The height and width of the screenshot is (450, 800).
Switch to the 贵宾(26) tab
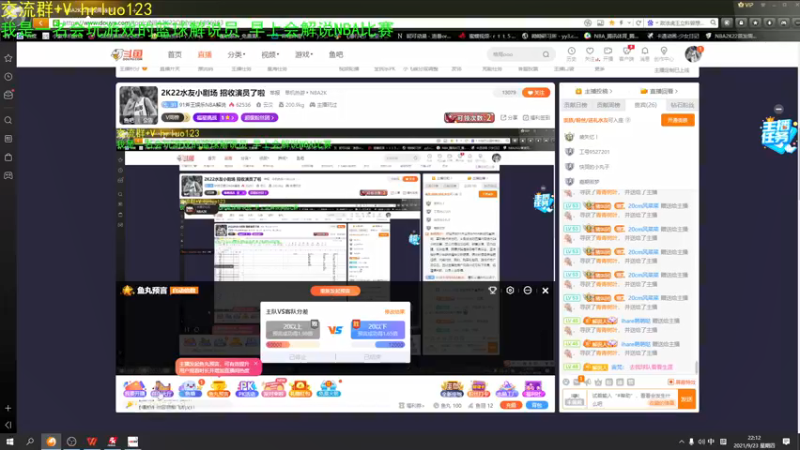tap(645, 105)
